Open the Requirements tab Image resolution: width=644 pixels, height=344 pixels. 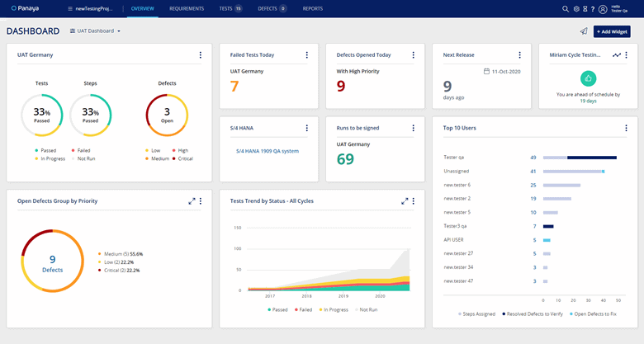187,8
